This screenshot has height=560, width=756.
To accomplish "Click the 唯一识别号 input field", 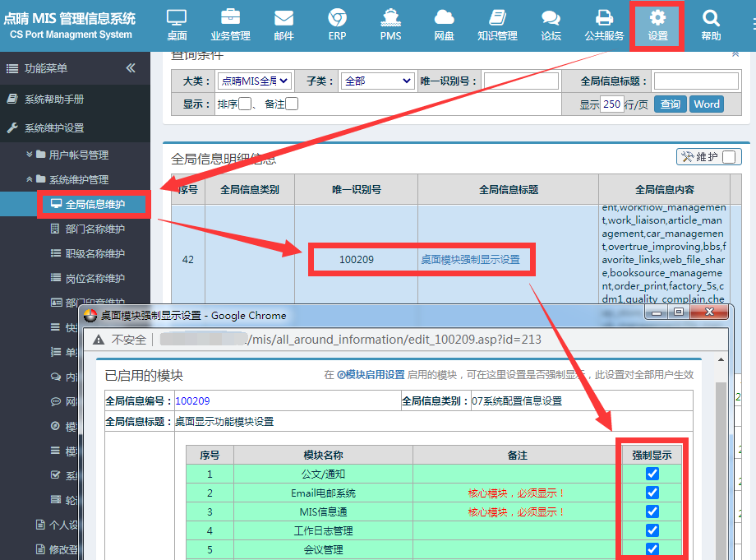I will [521, 81].
